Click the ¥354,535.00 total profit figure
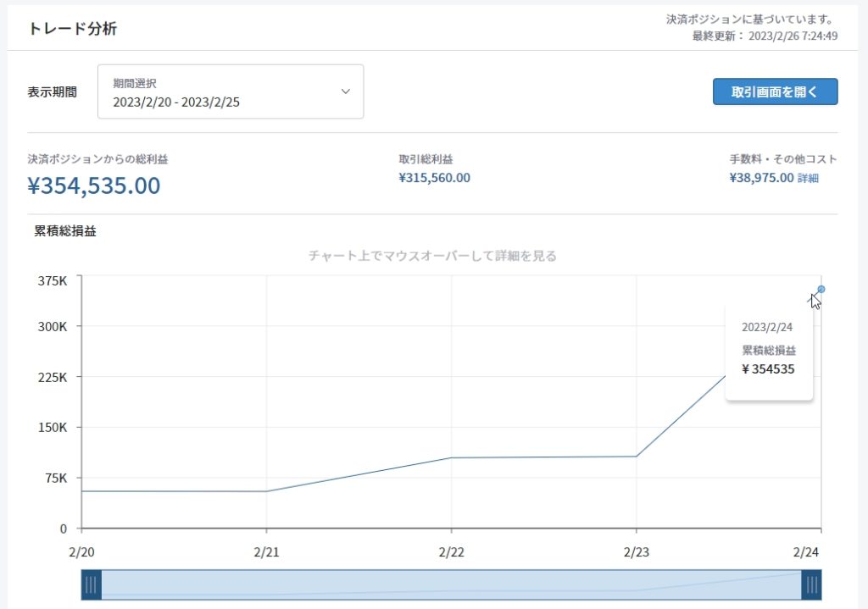 tap(94, 185)
